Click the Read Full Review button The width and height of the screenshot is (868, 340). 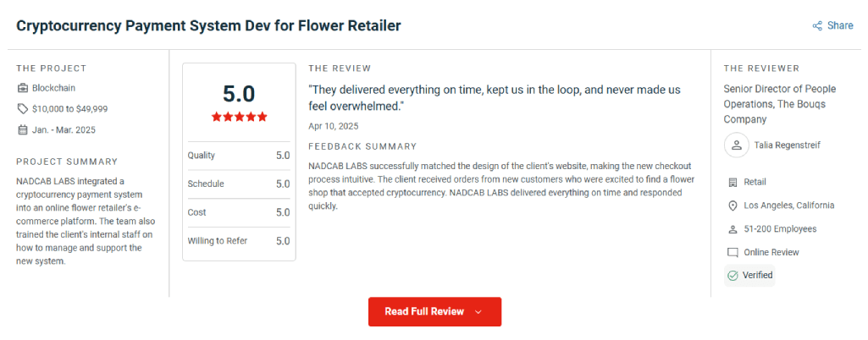click(434, 312)
